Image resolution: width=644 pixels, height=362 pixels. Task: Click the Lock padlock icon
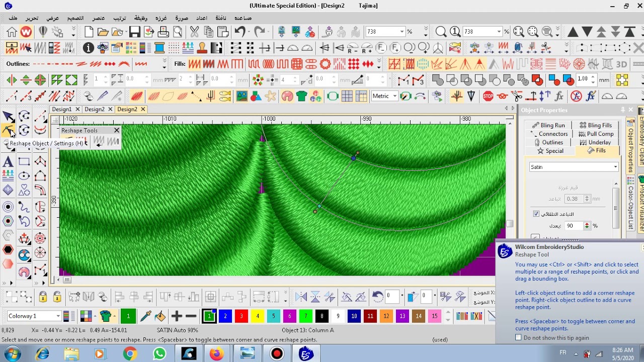[x=43, y=297]
